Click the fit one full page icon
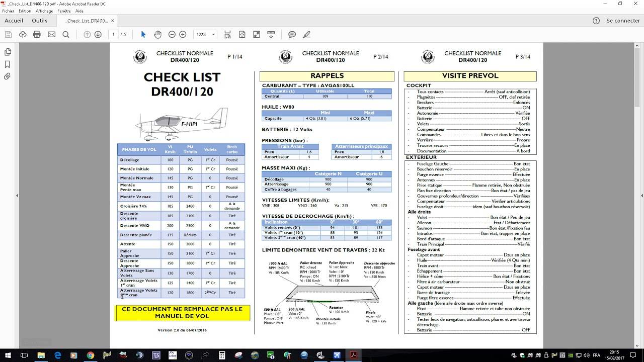This screenshot has height=362, width=644. [242, 35]
